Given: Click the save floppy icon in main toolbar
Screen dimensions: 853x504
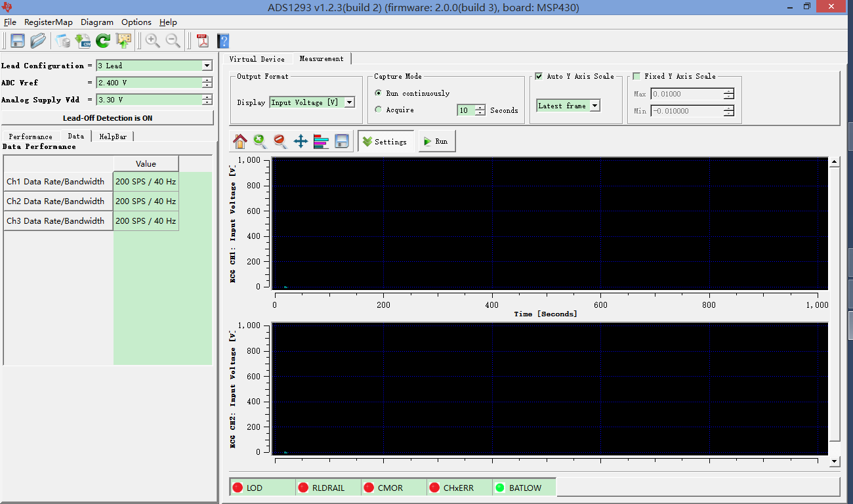Looking at the screenshot, I should (x=18, y=41).
